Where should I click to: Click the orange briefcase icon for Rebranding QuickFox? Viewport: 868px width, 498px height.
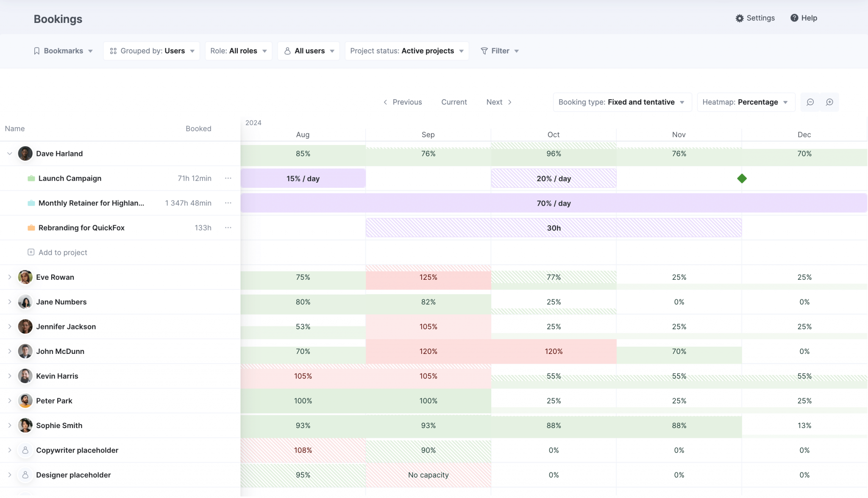pos(31,228)
